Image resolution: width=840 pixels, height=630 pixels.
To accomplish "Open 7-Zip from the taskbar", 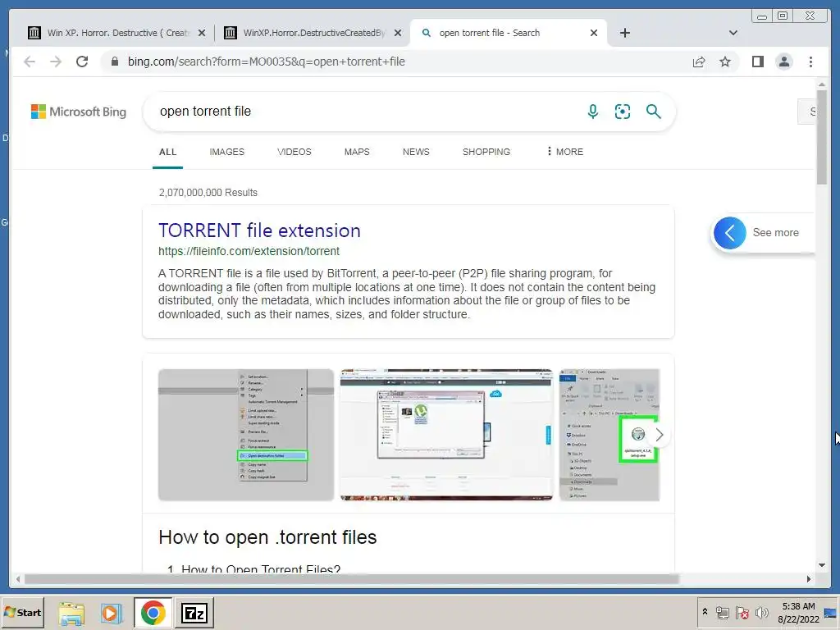I will pyautogui.click(x=194, y=613).
